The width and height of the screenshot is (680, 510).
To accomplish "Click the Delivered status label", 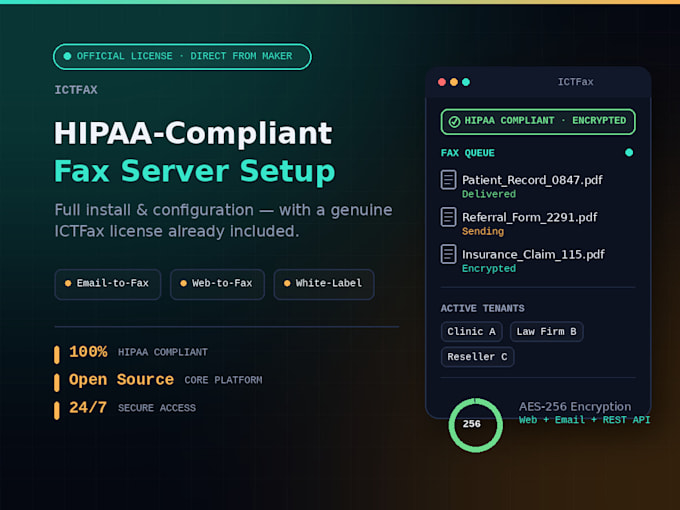I will (489, 194).
